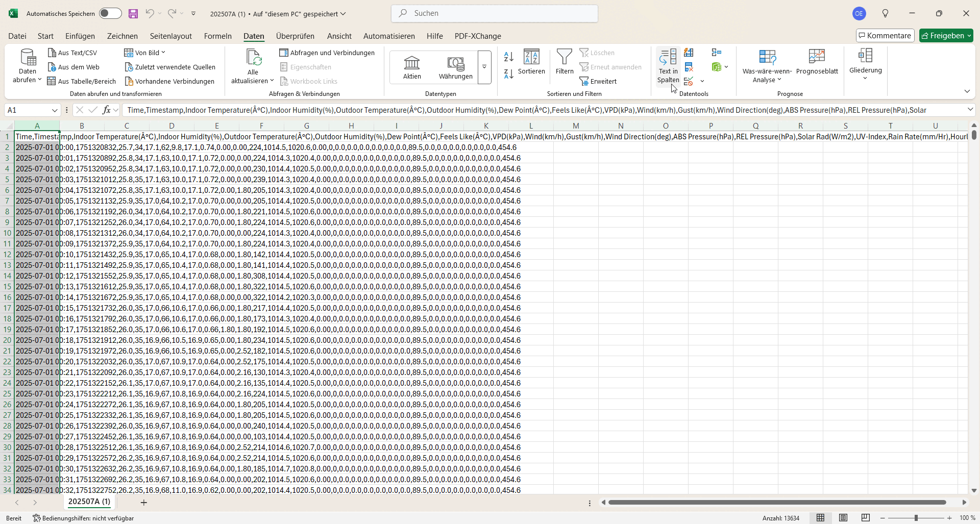Click the green Datenmodell verwalten icon

point(717,67)
